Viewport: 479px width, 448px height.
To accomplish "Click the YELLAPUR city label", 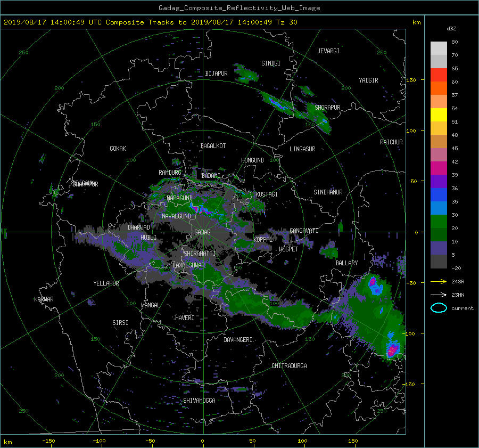I will point(106,283).
